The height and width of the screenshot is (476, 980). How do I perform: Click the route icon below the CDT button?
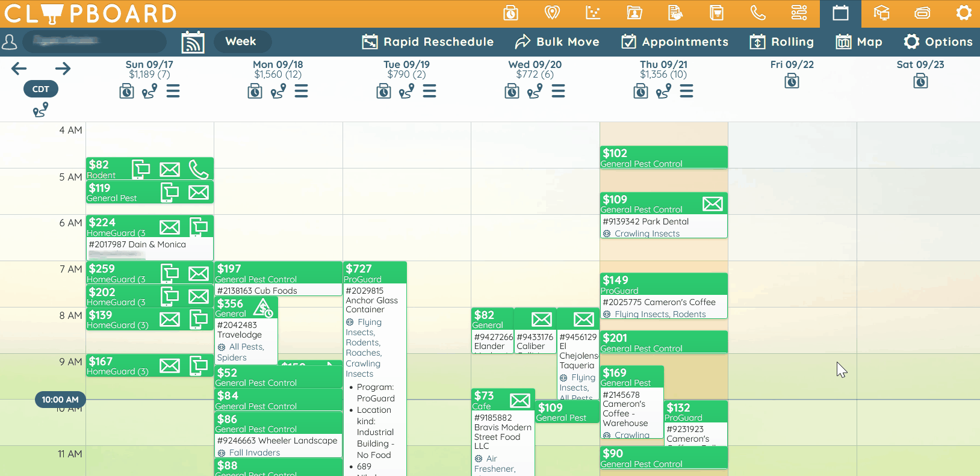click(x=40, y=110)
